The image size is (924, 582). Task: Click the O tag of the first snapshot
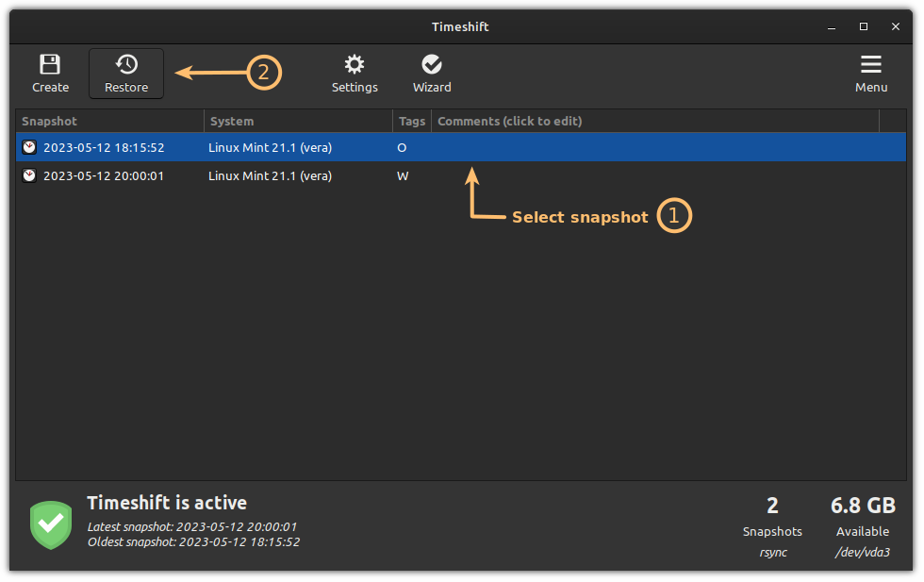[x=402, y=147]
